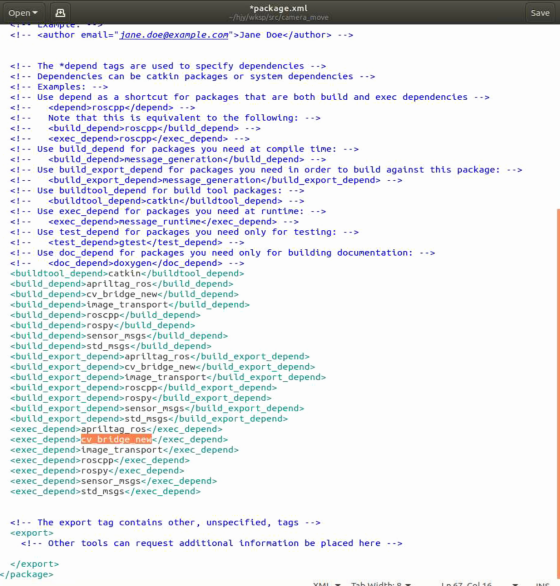Click the build_export_depend cv_bridge_new line
Image resolution: width=560 pixels, height=586 pixels.
point(163,367)
